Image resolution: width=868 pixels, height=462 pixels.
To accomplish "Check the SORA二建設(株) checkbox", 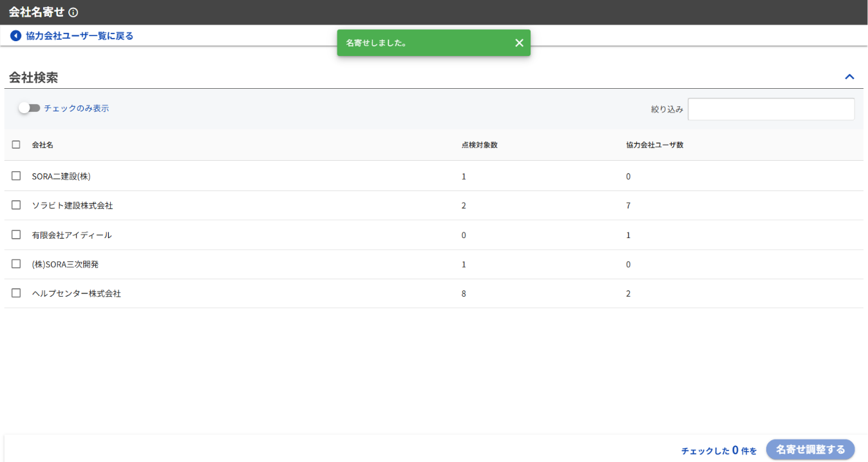I will click(x=16, y=176).
